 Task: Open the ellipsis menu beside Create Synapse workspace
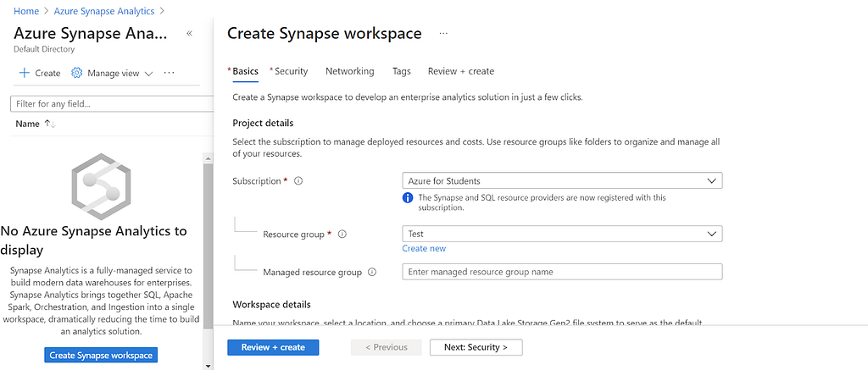pos(443,33)
